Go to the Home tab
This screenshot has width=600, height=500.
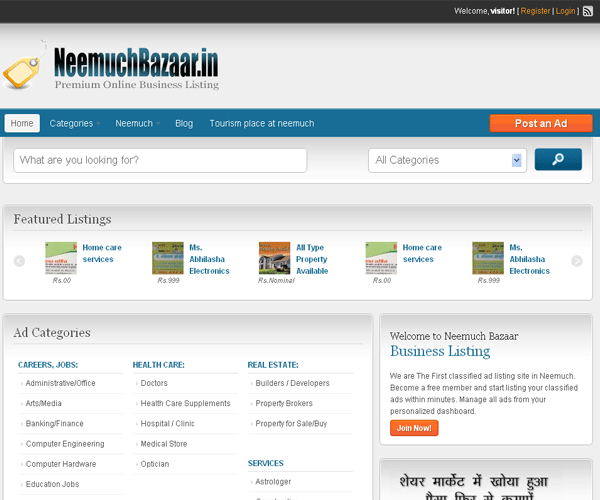pos(22,123)
